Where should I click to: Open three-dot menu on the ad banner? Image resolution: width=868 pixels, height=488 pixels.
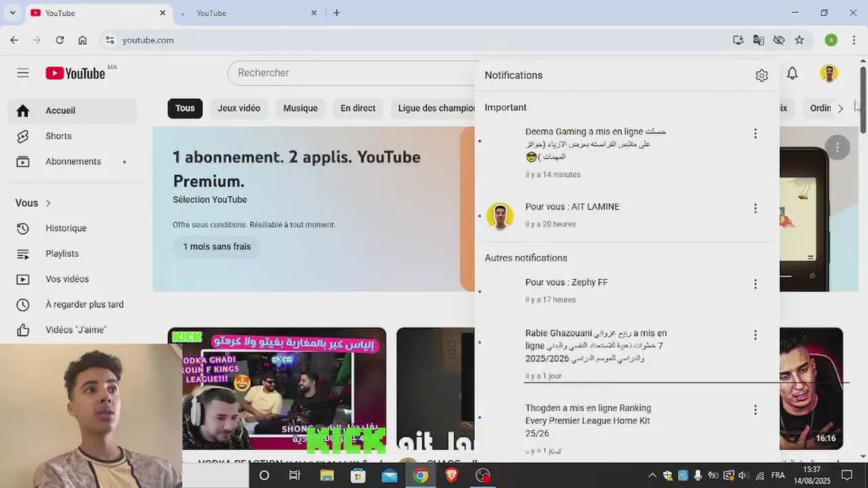[837, 147]
